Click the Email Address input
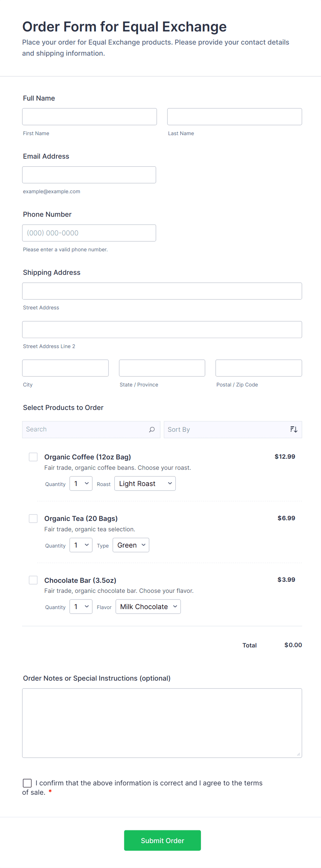Screen dimensions: 321x868 point(89,175)
